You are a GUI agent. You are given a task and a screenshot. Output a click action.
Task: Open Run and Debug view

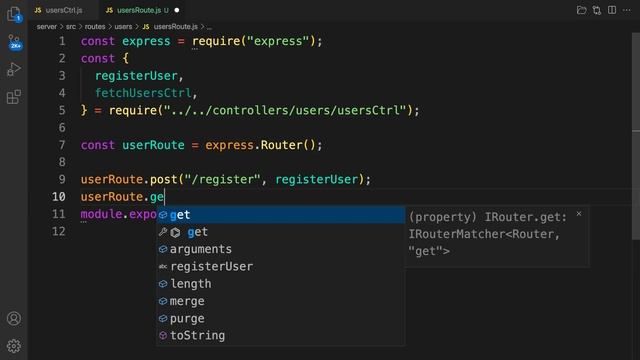click(14, 69)
